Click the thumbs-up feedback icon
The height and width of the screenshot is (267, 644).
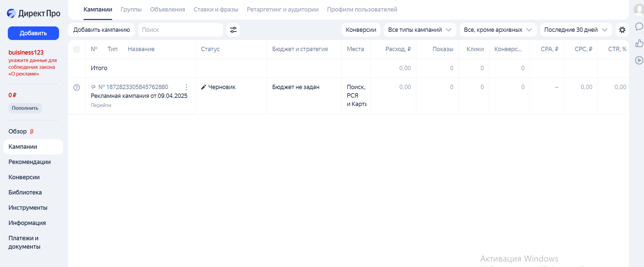pyautogui.click(x=639, y=43)
